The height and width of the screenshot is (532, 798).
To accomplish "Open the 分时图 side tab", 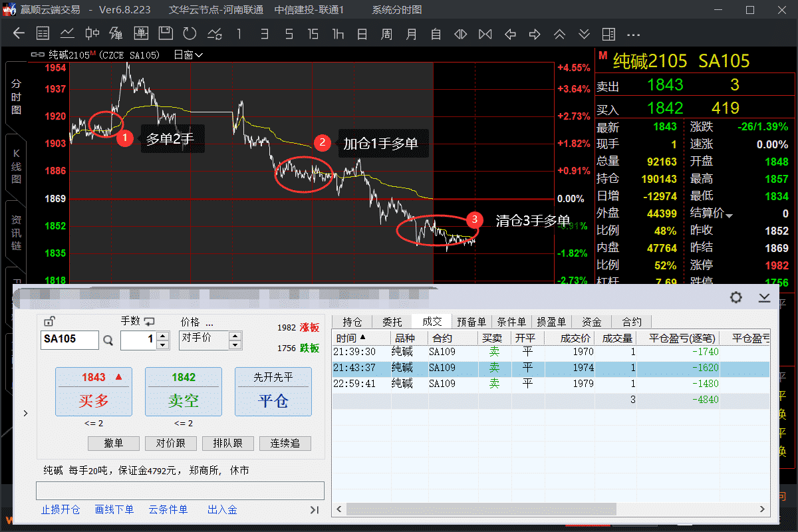I will tap(16, 96).
